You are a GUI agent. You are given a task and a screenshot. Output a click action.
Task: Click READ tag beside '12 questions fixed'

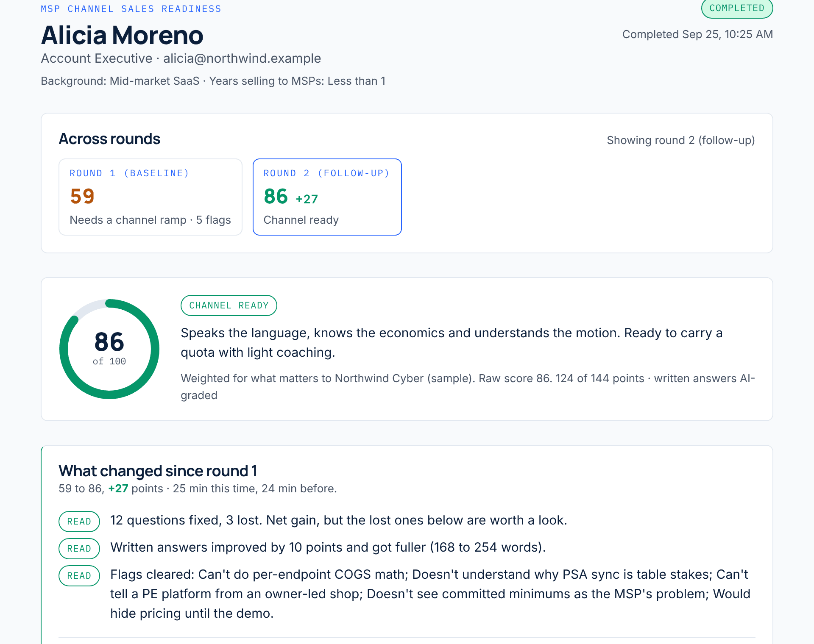coord(79,522)
